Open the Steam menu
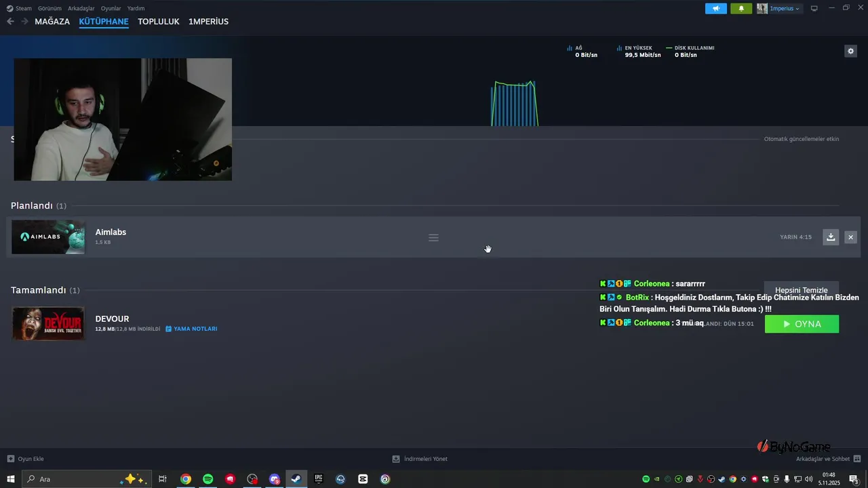The width and height of the screenshot is (868, 488). pos(19,9)
